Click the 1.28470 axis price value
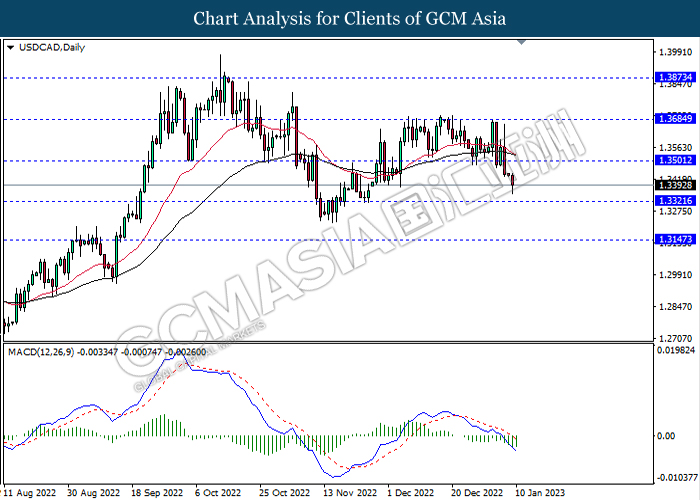The height and width of the screenshot is (500, 700). 675,307
